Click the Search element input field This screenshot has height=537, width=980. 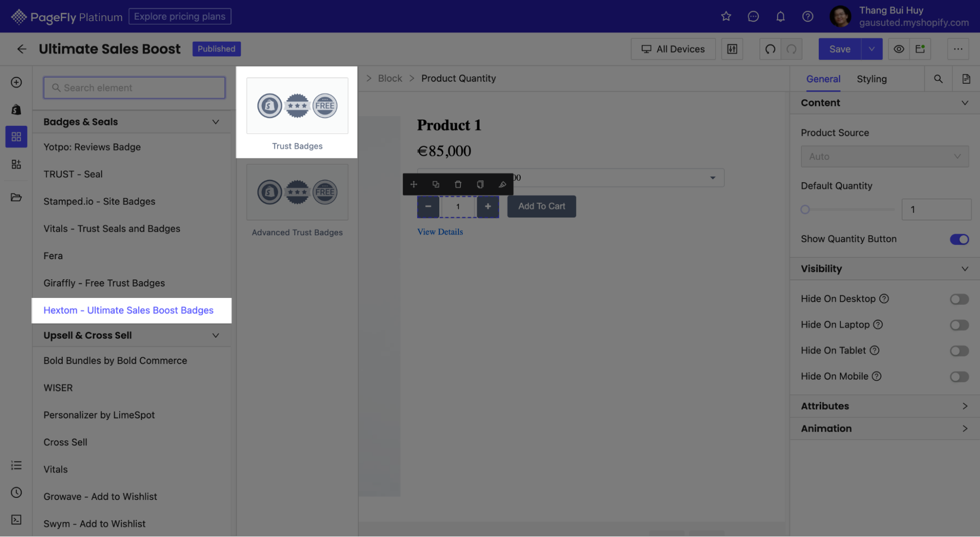[x=134, y=88]
